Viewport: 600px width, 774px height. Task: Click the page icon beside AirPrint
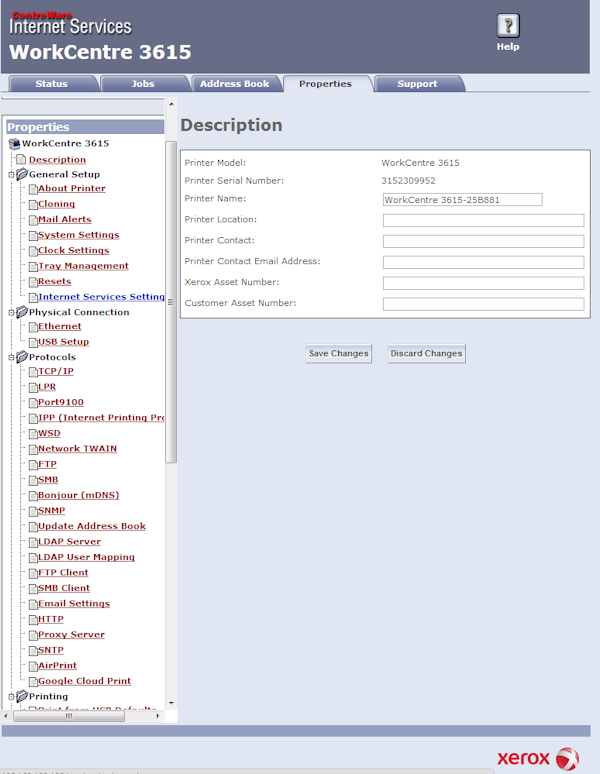32,666
